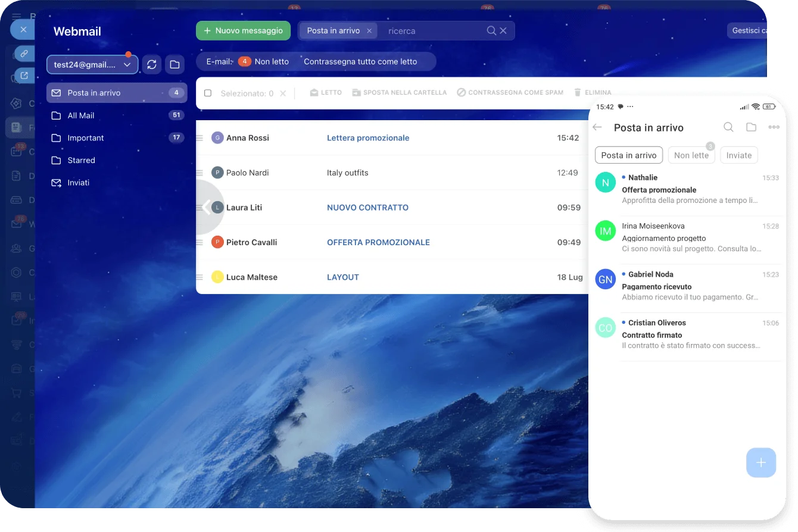Screen dimensions: 798x532
Task: Select the E-mail filter tab
Action: click(x=219, y=61)
